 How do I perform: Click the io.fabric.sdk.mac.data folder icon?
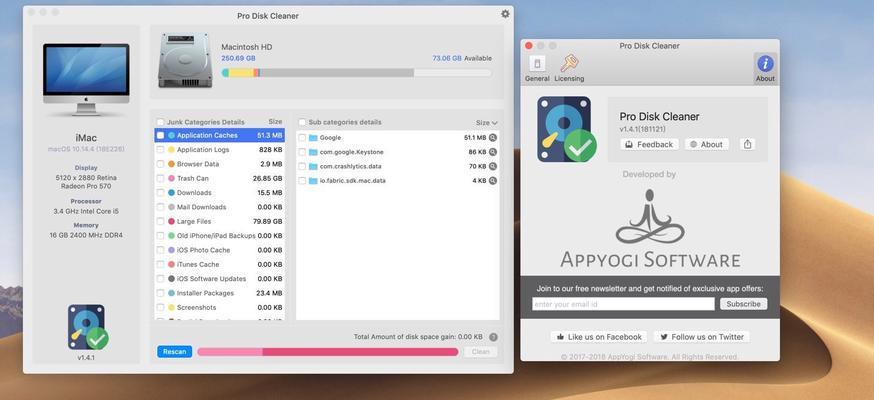tap(313, 181)
